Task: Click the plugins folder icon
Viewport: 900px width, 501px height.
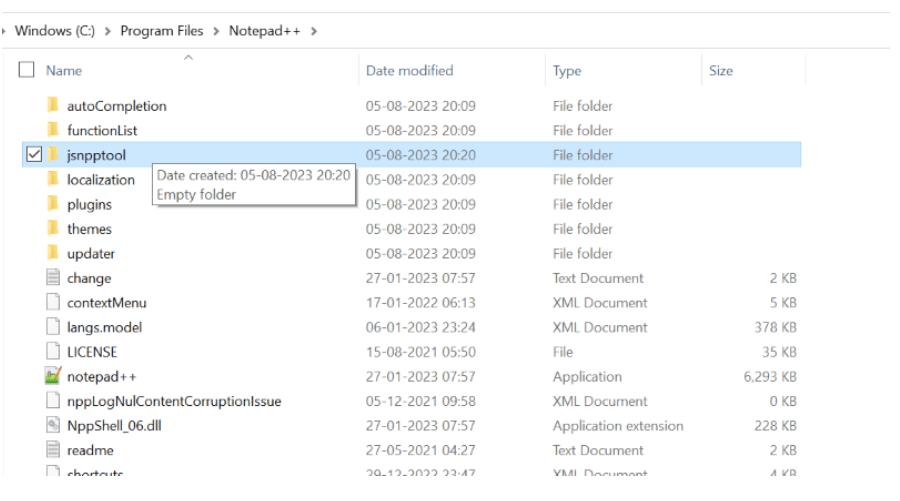Action: pyautogui.click(x=54, y=204)
